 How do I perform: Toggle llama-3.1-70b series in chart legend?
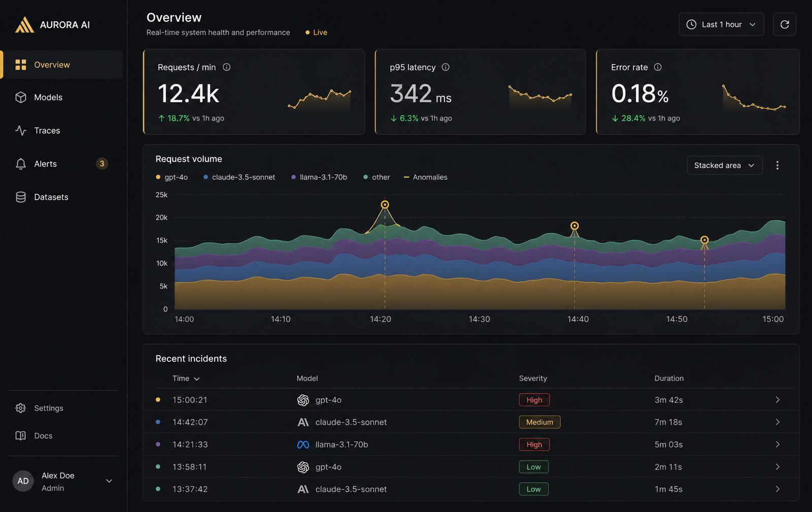point(319,177)
